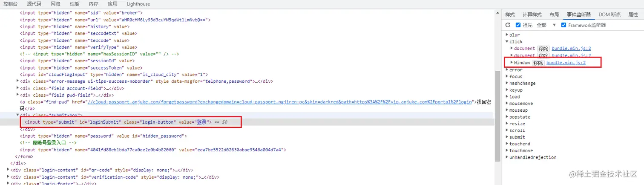644x185 pixels.
Task: Expand the error event listeners
Action: pyautogui.click(x=507, y=69)
